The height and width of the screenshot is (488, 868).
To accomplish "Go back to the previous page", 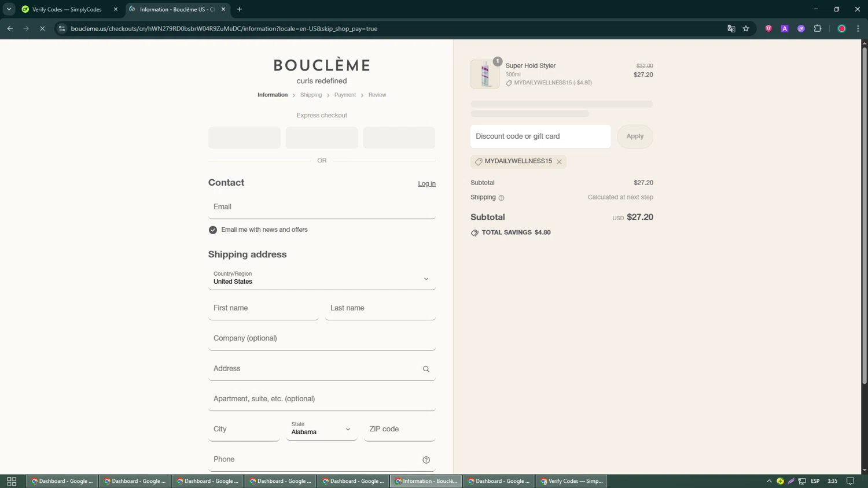I will tap(10, 28).
